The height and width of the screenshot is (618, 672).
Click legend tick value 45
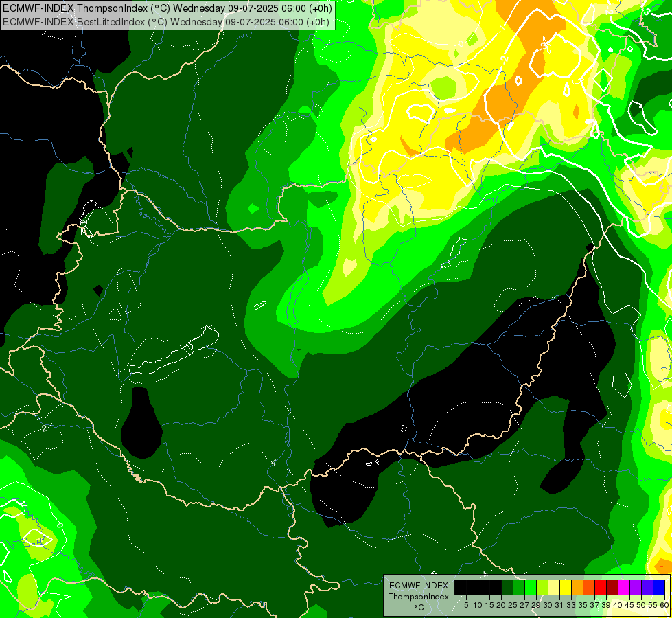(630, 605)
